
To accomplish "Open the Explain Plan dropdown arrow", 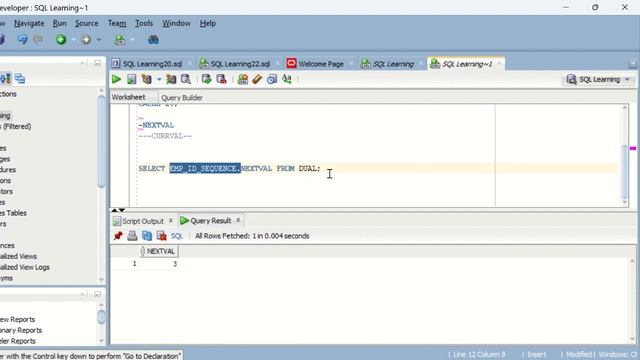I will click(x=159, y=79).
